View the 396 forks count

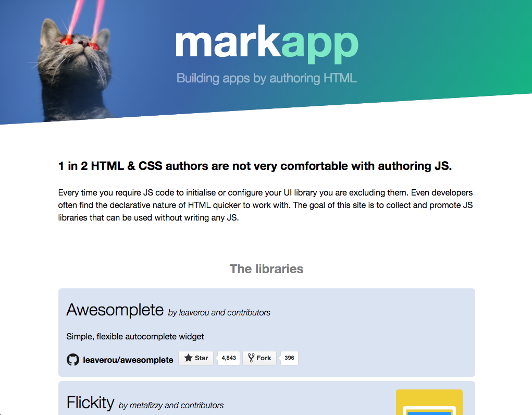pos(289,358)
